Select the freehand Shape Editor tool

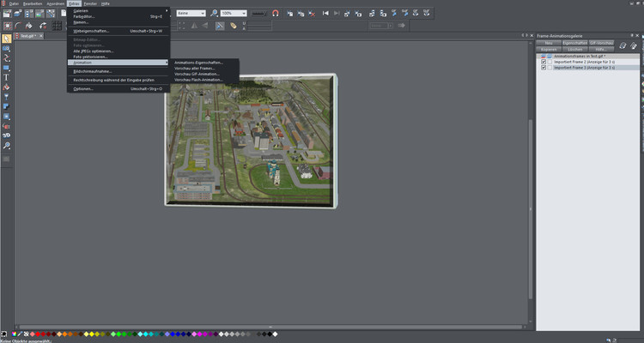[x=6, y=58]
